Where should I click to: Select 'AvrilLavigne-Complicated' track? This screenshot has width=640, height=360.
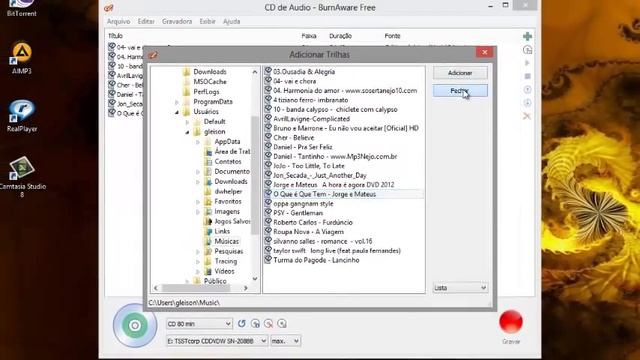[311, 119]
